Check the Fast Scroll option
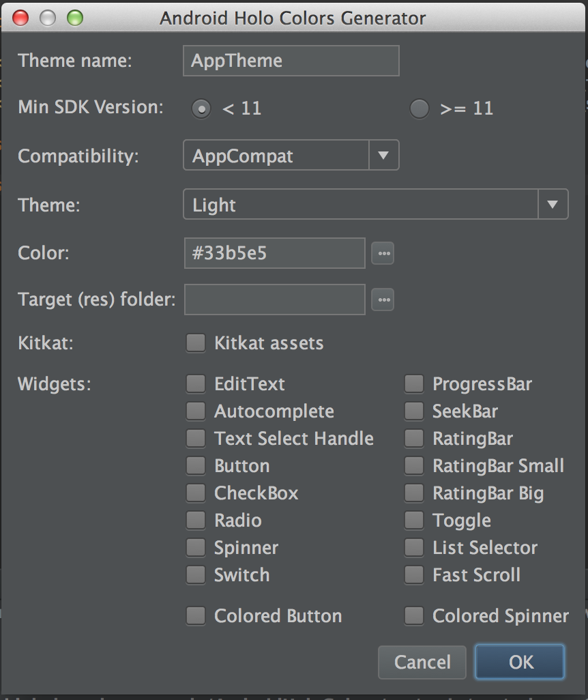Image resolution: width=588 pixels, height=700 pixels. tap(414, 575)
